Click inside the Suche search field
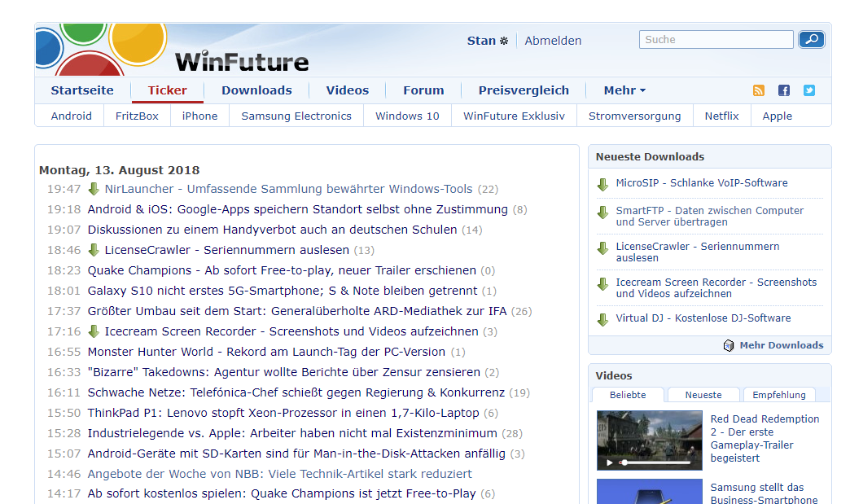This screenshot has height=504, width=850. (x=715, y=39)
